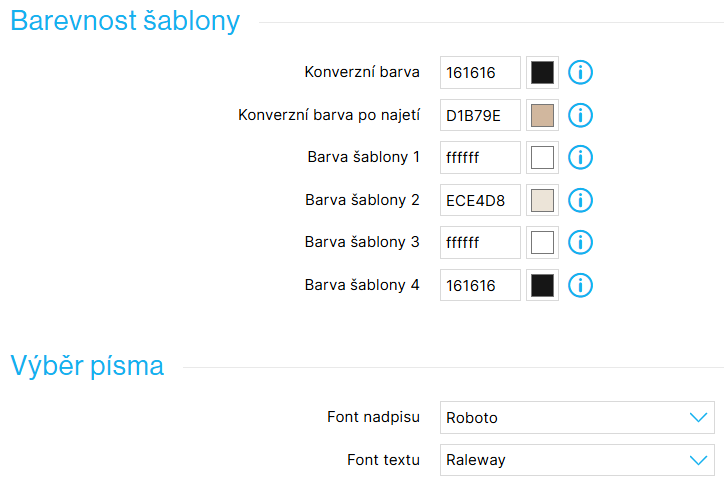Click chevron arrow of Font nadpisu selector
This screenshot has width=724, height=484.
tap(698, 417)
